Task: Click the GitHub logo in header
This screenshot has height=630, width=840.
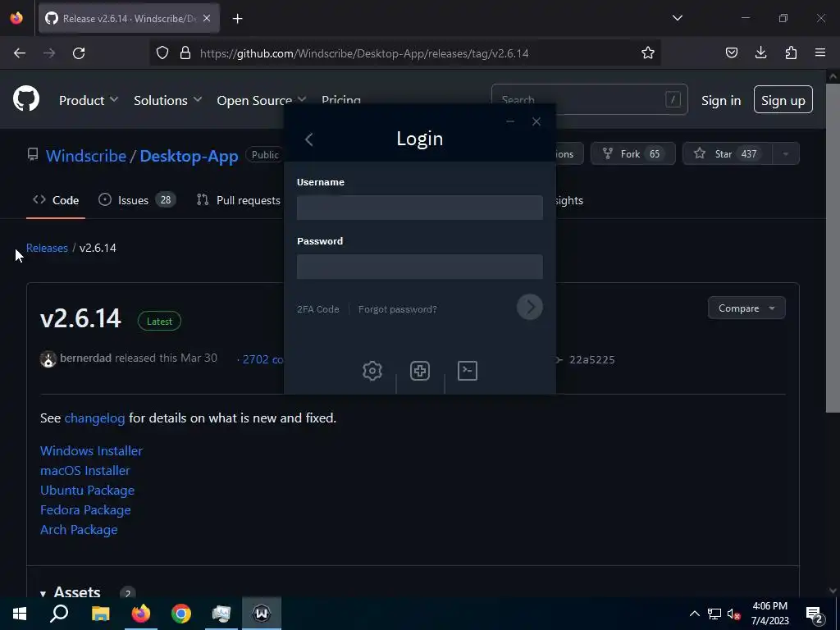Action: click(x=26, y=99)
